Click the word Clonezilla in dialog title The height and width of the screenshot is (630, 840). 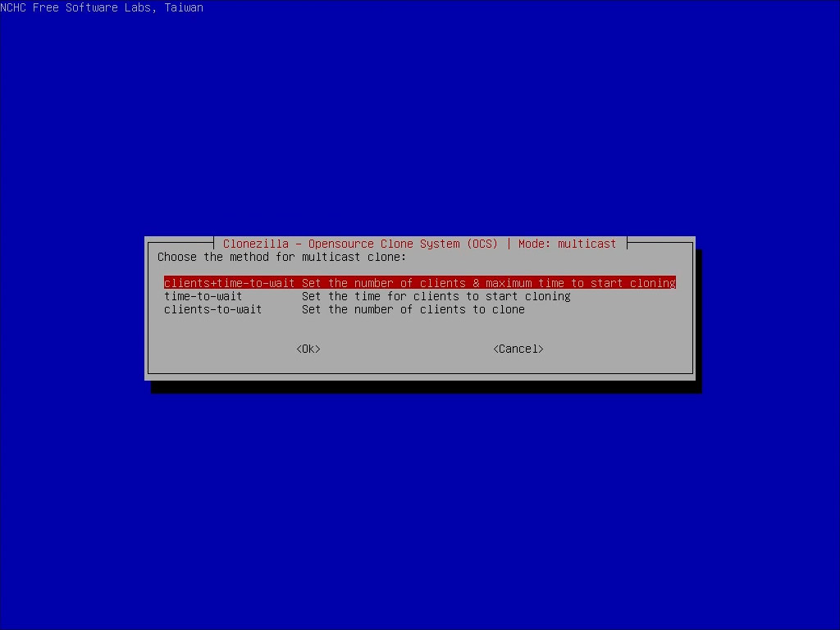pos(255,244)
